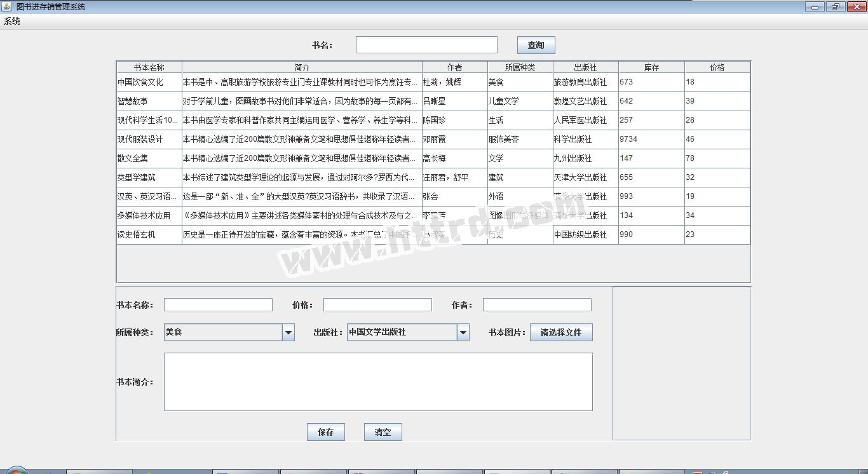Select the 读史悟玄机 book name cell
This screenshot has height=474, width=868.
tap(149, 234)
